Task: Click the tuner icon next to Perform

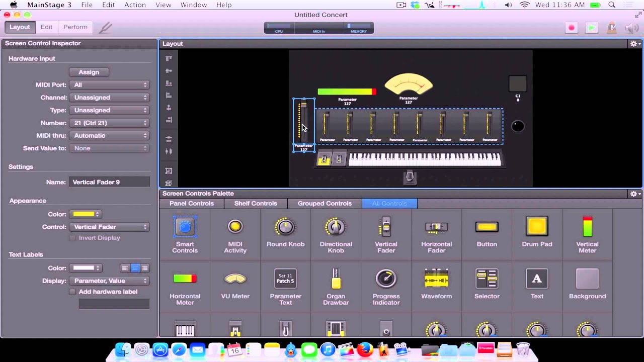Action: (105, 28)
